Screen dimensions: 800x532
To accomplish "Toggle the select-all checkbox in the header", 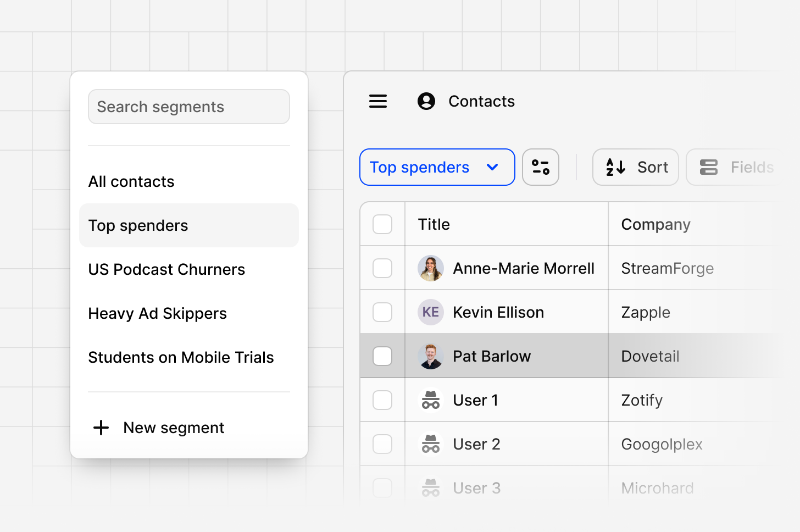I will [382, 224].
